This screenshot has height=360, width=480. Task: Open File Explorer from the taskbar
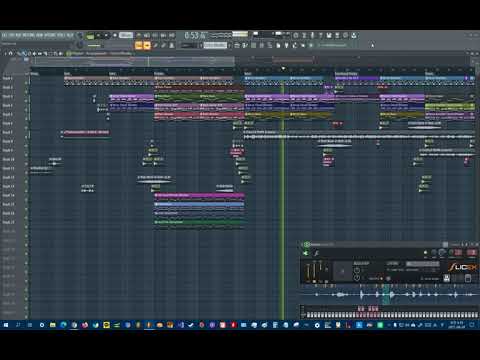point(53,325)
